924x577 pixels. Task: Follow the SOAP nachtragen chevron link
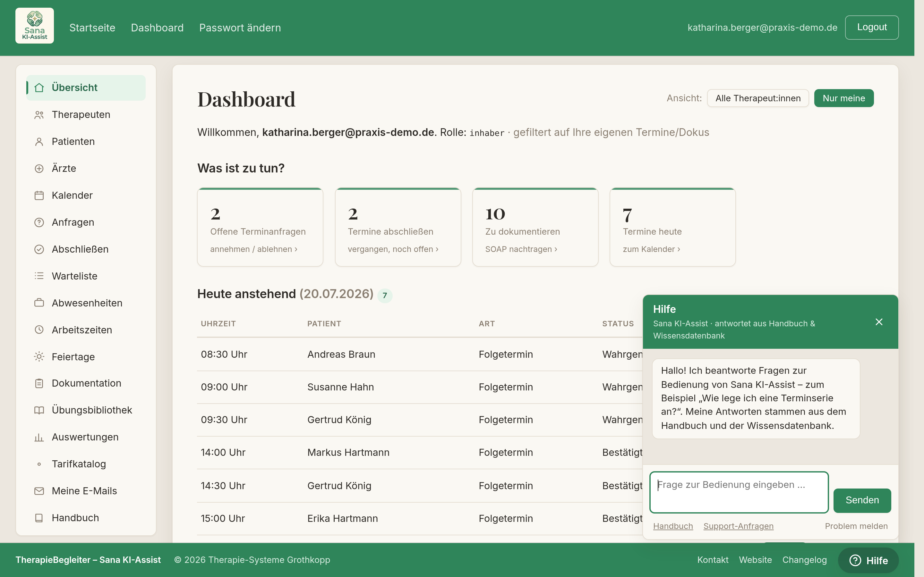point(521,249)
